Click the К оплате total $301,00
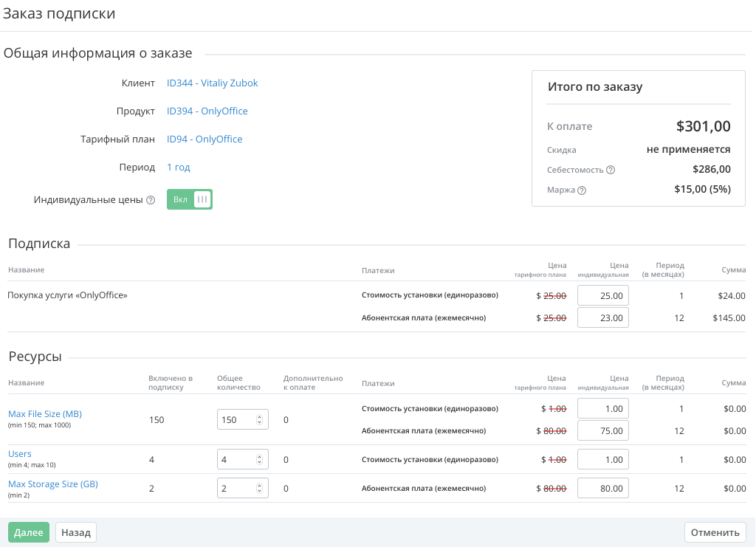Image resolution: width=756 pixels, height=547 pixels. (x=703, y=126)
